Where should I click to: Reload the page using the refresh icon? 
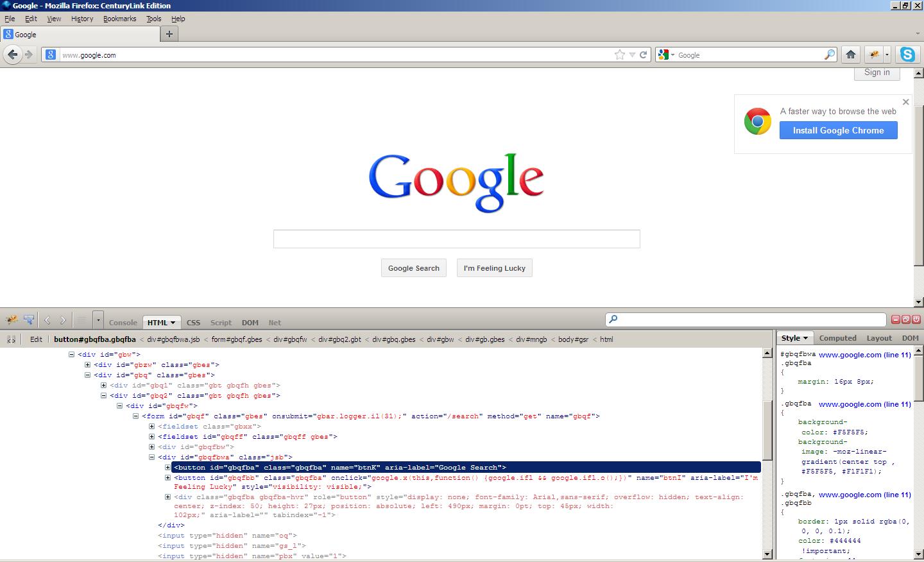(x=643, y=55)
